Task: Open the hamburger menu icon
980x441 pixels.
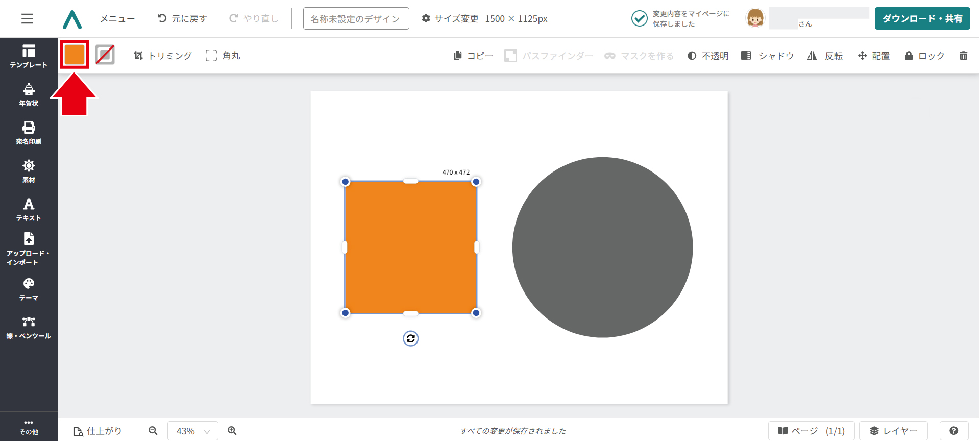Action: coord(27,19)
